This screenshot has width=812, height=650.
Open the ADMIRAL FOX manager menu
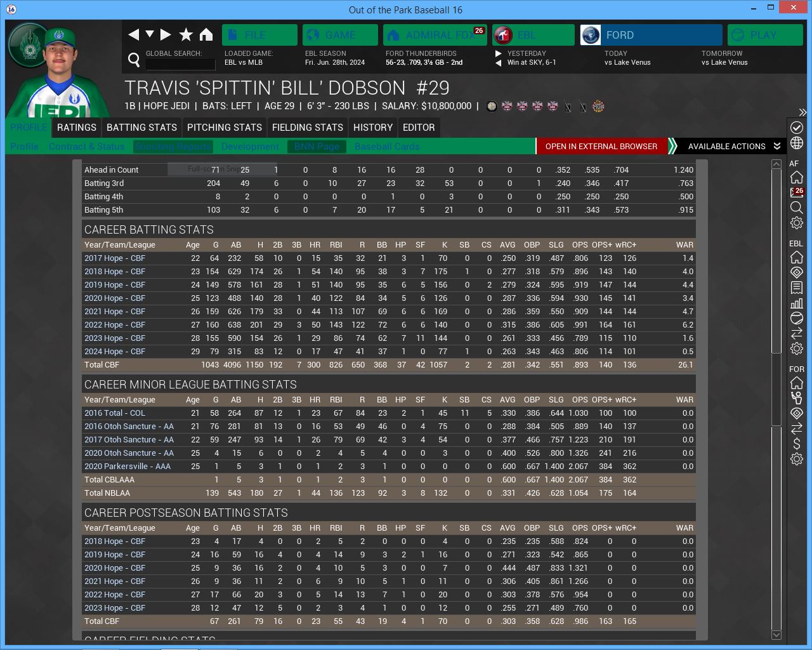click(435, 35)
